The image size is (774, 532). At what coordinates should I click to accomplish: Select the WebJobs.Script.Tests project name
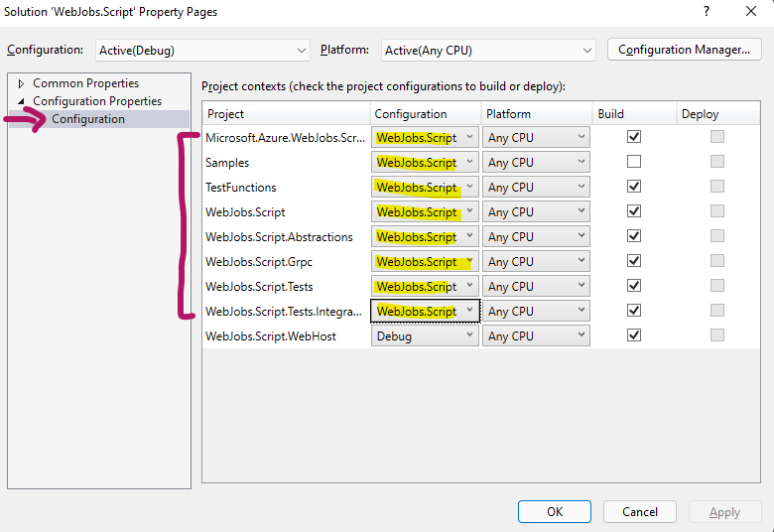pos(259,287)
